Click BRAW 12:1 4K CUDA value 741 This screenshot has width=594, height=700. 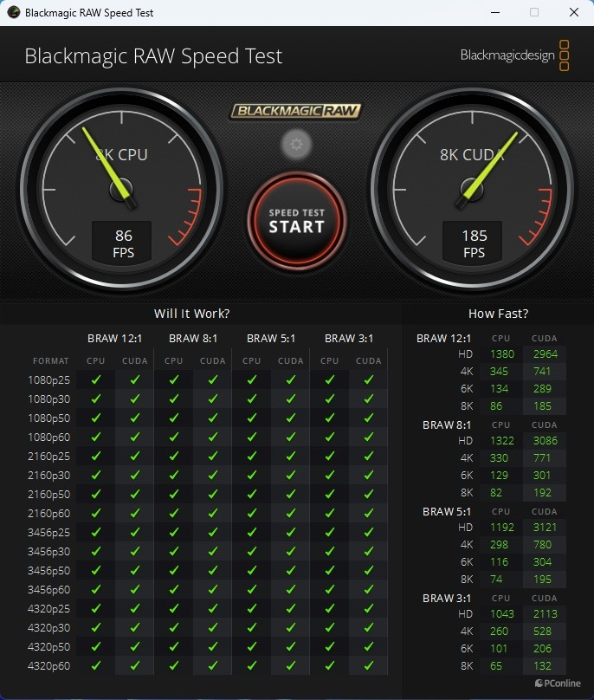[x=542, y=372]
